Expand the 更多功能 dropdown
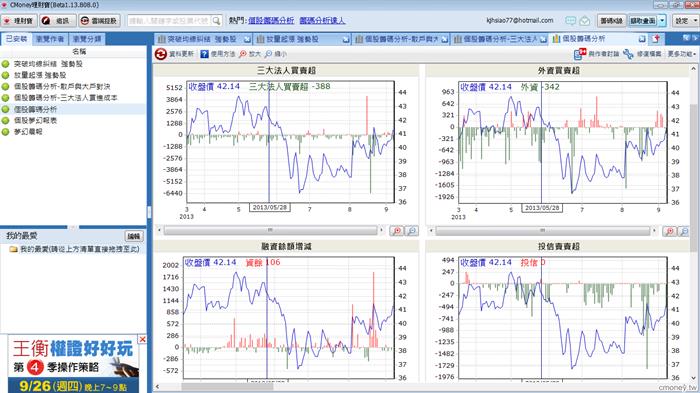700x393 pixels. (x=681, y=54)
